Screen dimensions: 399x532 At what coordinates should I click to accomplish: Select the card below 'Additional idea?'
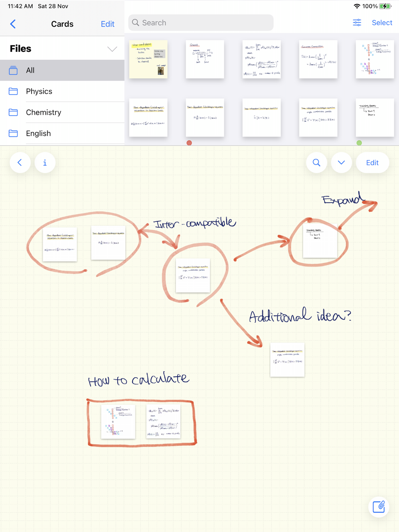[287, 360]
